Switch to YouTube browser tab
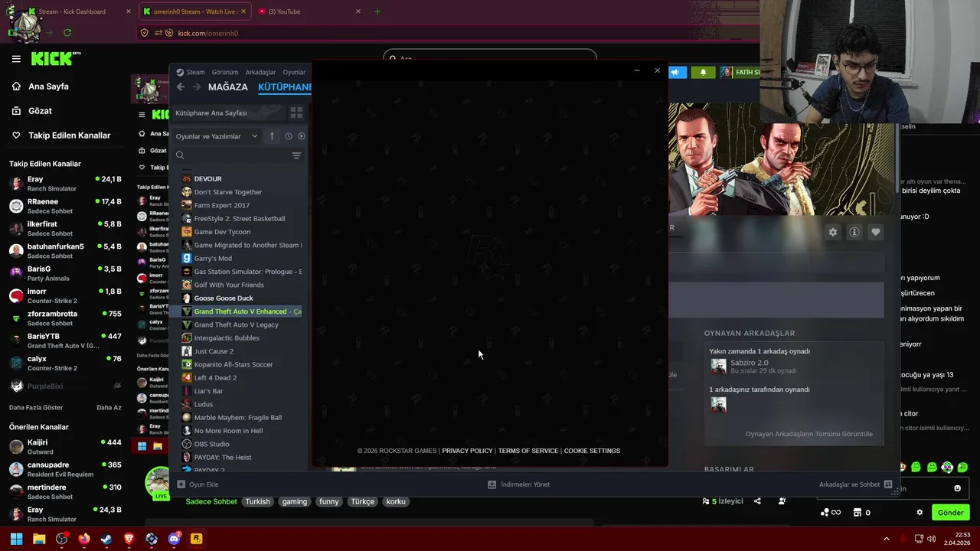Image resolution: width=980 pixels, height=551 pixels. point(310,11)
